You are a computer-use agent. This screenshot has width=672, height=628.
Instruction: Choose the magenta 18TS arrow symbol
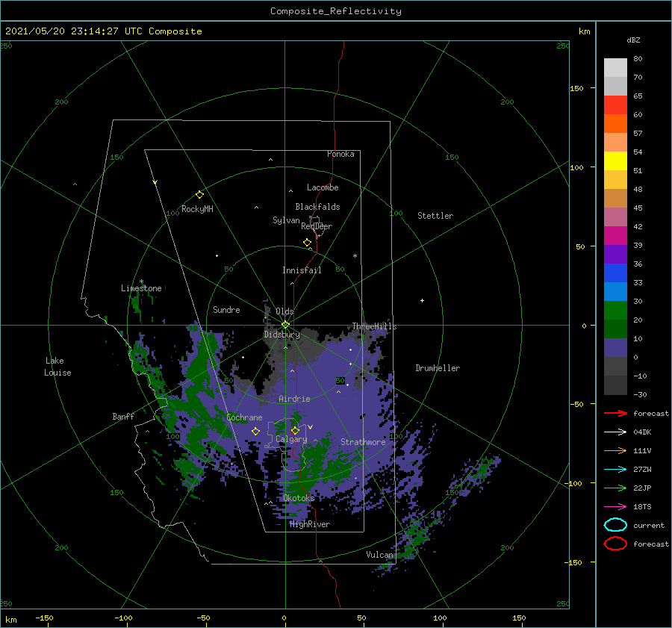(615, 507)
